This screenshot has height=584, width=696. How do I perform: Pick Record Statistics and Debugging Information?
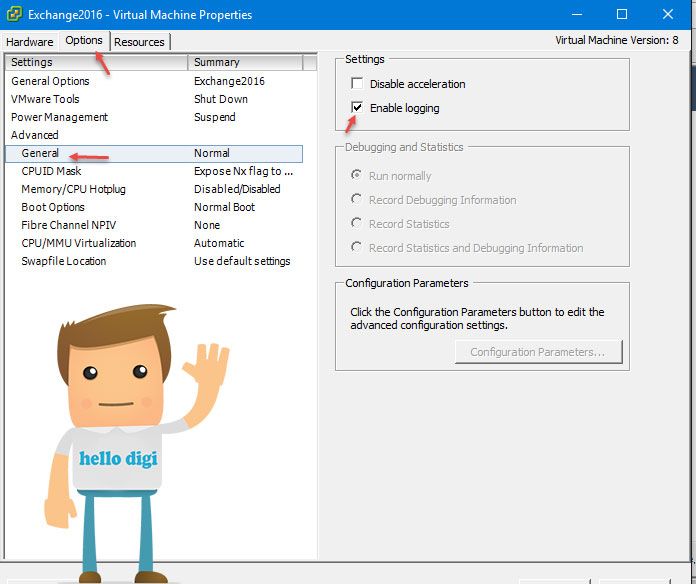click(x=356, y=247)
